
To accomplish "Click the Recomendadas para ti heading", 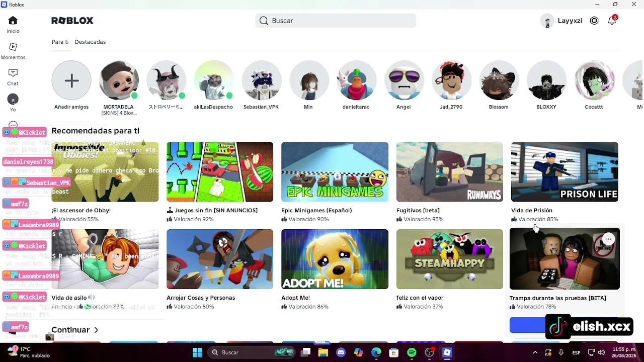I will 96,131.
